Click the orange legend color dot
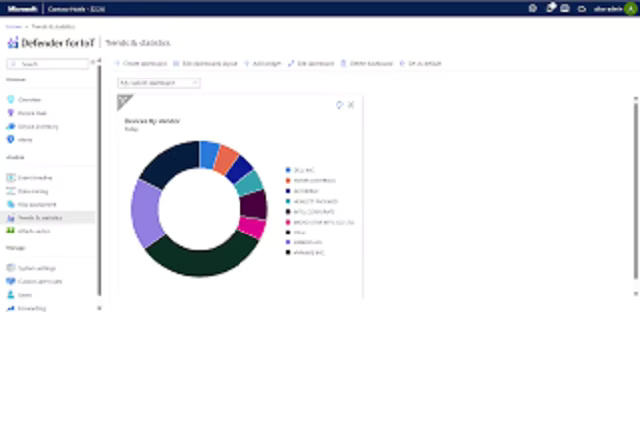Screen dimensions: 640x431 pos(288,180)
